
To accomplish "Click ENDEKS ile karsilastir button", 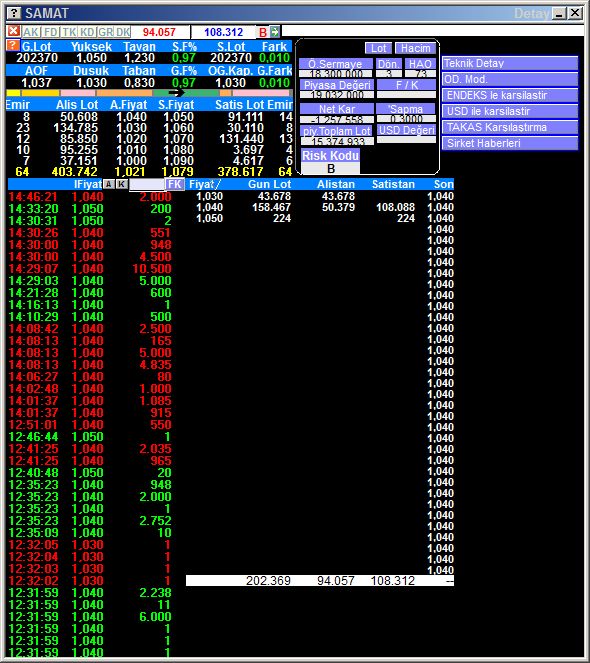I will pos(510,95).
